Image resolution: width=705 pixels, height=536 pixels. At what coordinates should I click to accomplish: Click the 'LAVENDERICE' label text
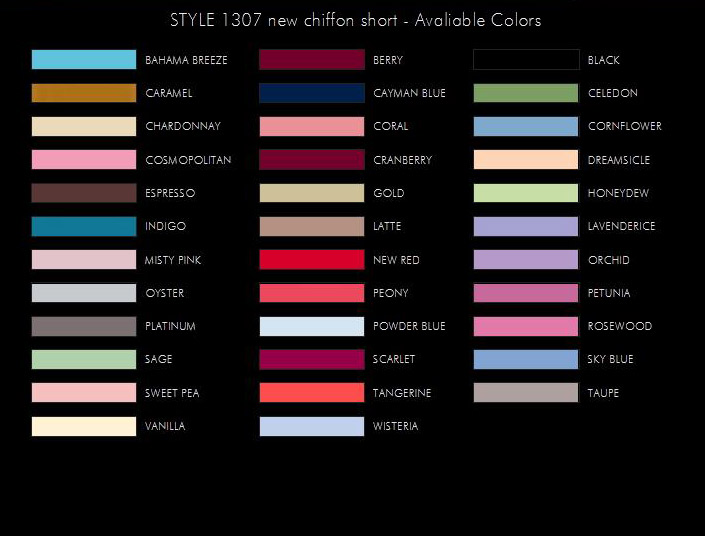[x=621, y=226]
